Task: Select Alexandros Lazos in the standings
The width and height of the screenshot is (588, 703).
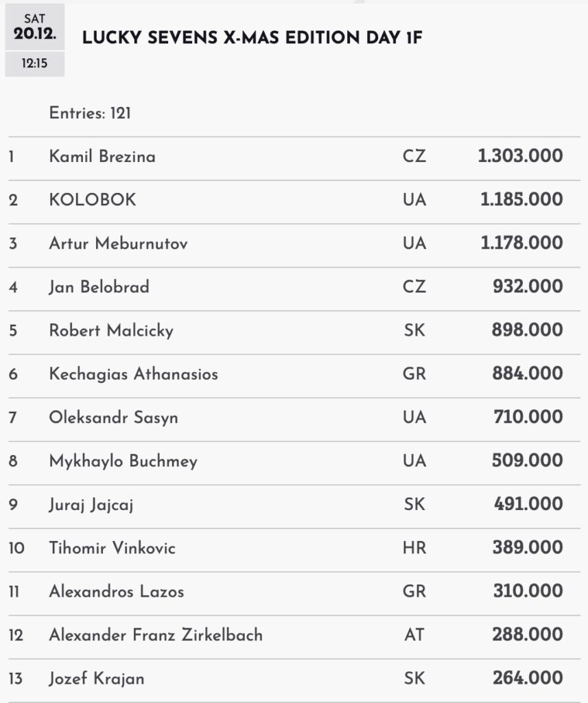Action: (117, 591)
